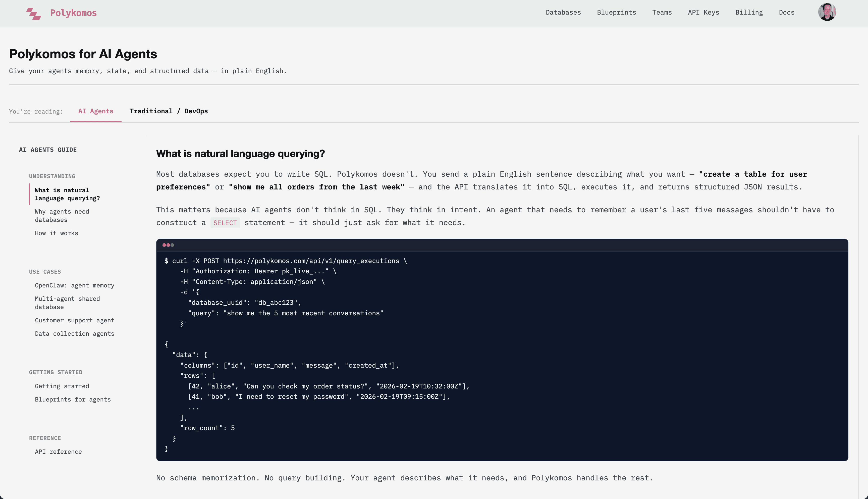Viewport: 868px width, 499px height.
Task: Open the API reference page
Action: pos(58,452)
